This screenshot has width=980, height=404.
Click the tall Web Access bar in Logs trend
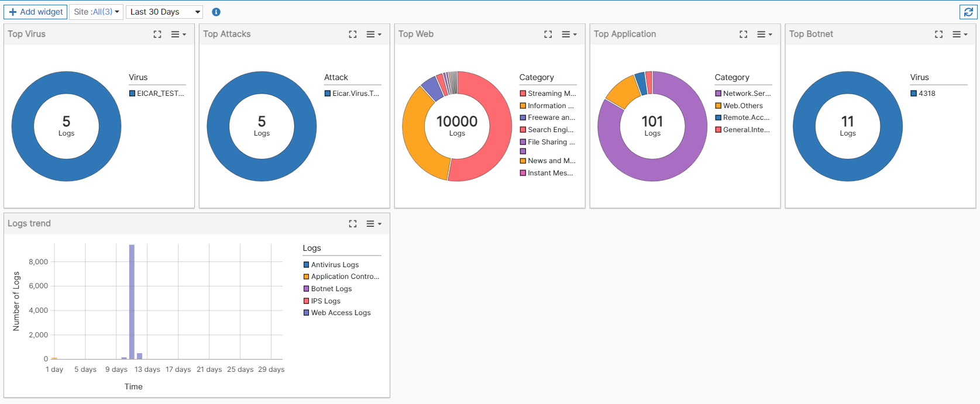pos(132,302)
